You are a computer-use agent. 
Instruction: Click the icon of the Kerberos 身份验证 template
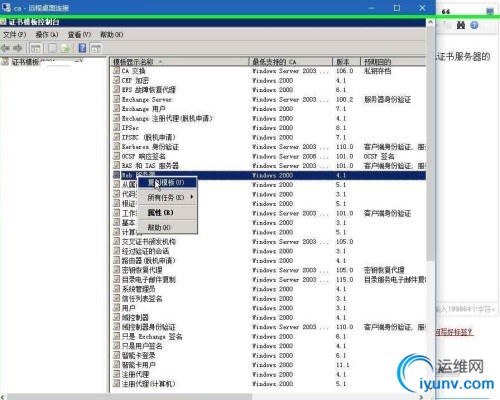[x=116, y=146]
